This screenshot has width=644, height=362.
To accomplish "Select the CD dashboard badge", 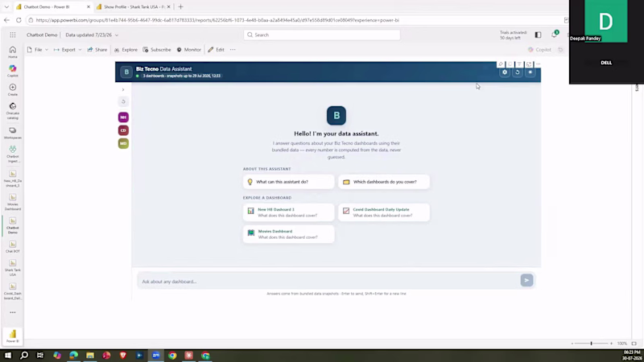I will [x=123, y=130].
